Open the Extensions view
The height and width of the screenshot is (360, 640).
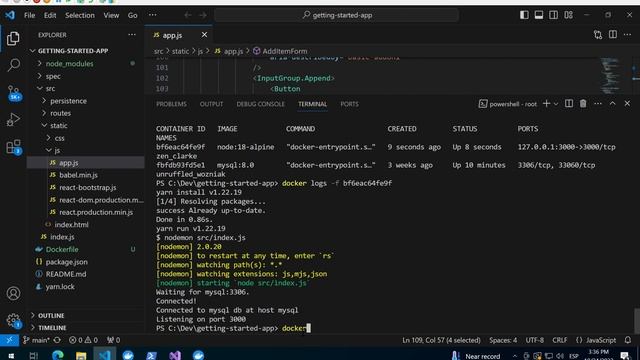[x=13, y=147]
